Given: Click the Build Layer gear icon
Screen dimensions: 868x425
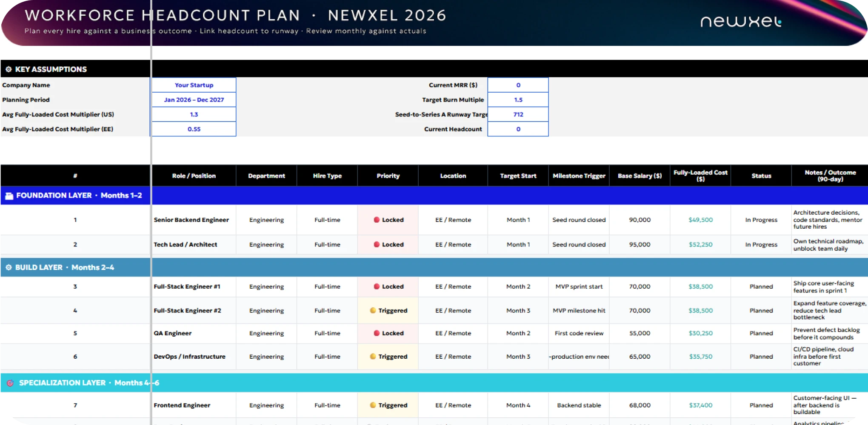Looking at the screenshot, I should pos(9,267).
